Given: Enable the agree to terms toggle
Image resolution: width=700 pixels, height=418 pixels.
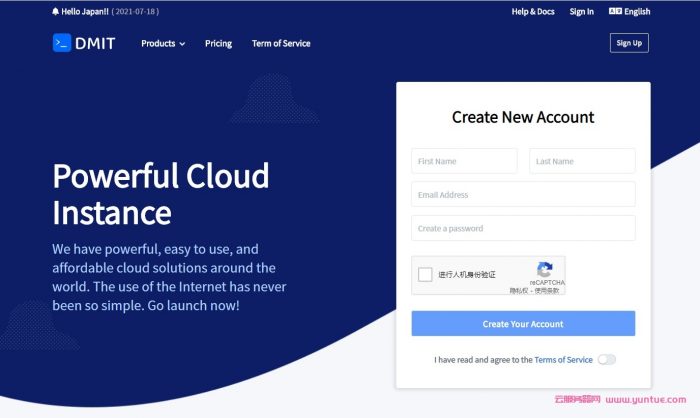Looking at the screenshot, I should (606, 359).
